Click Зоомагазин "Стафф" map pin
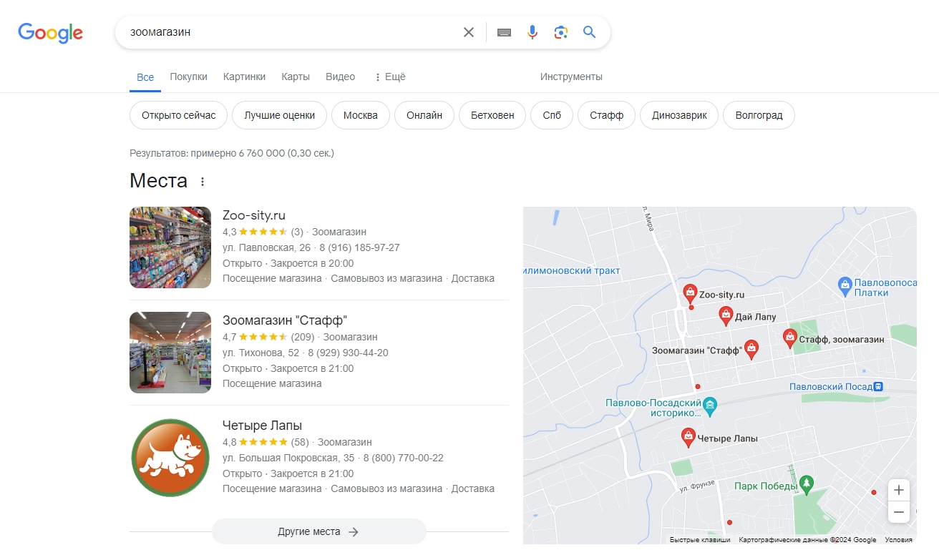The height and width of the screenshot is (560, 939). [751, 348]
